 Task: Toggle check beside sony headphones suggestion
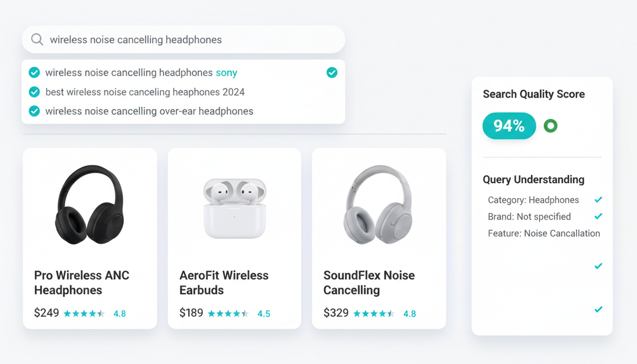point(34,73)
